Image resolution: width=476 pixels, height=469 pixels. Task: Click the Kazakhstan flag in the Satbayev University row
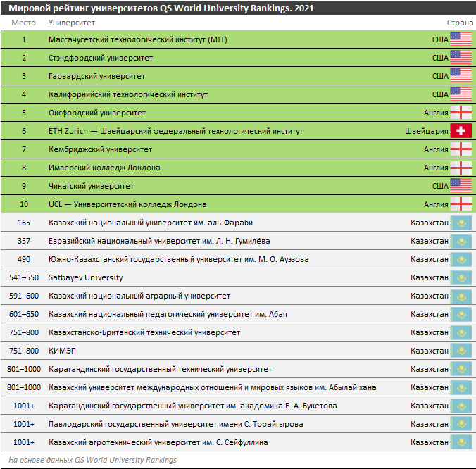(x=461, y=277)
